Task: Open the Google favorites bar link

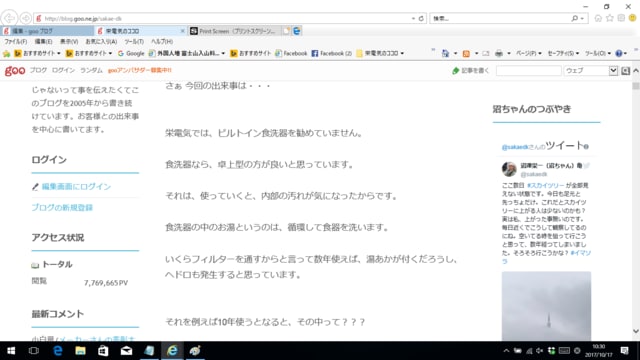Action: (131, 53)
